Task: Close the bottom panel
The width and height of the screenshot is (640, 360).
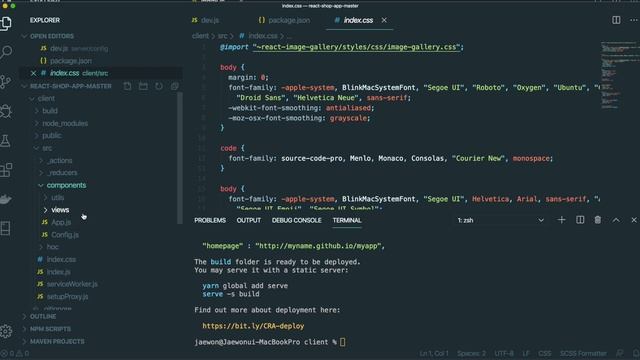Action: coord(634,220)
